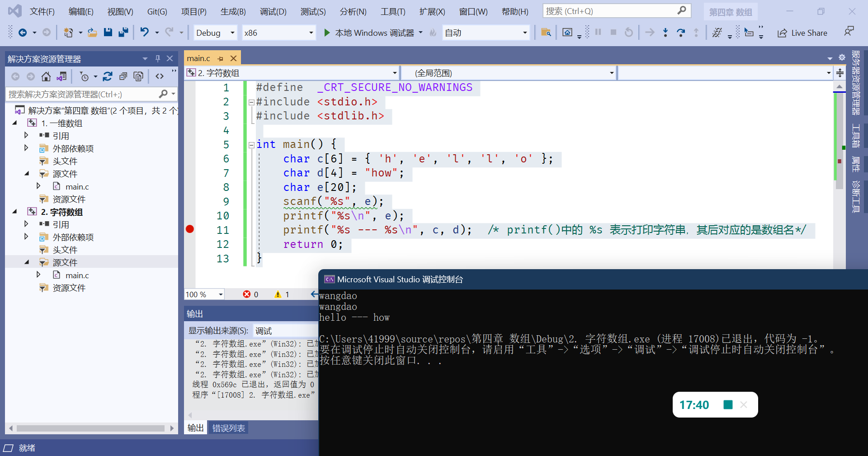
Task: Click the Find in Files folder icon
Action: [x=546, y=33]
